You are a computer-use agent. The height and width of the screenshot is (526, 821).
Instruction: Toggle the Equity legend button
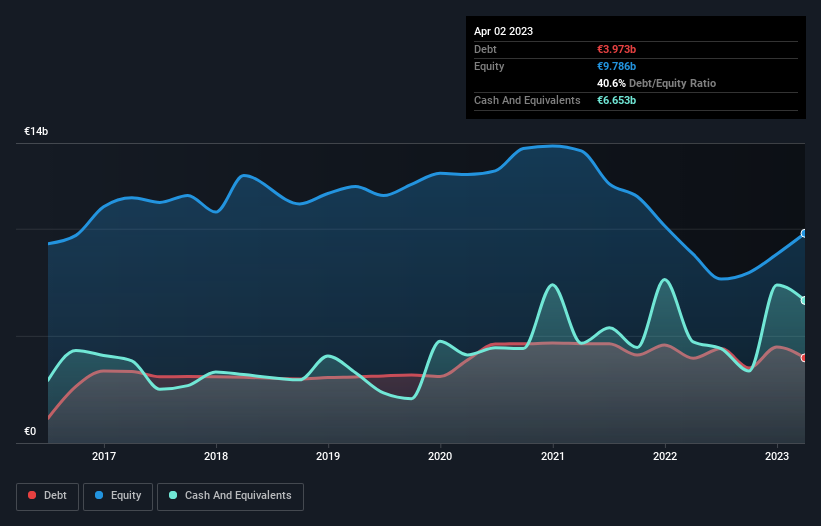point(118,496)
